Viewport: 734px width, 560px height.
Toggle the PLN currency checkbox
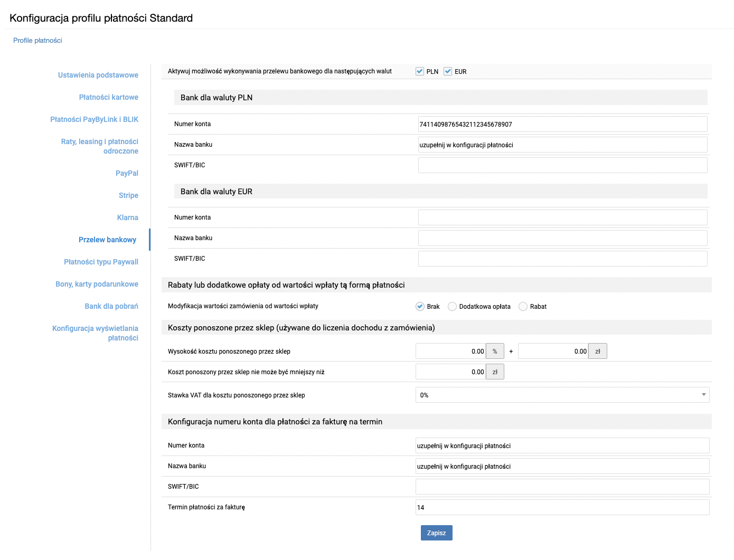pos(420,71)
